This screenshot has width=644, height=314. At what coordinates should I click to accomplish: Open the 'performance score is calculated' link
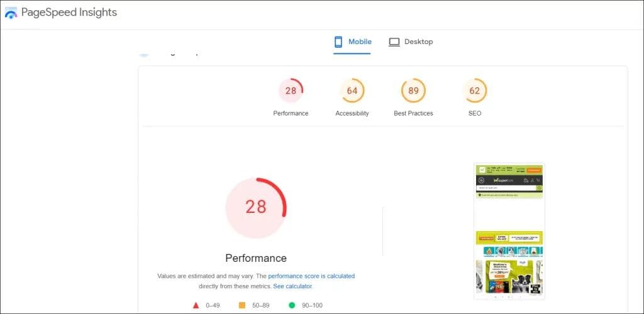coord(311,276)
